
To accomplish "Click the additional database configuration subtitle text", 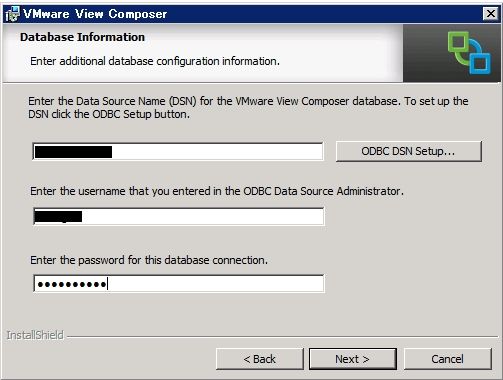I will 155,61.
